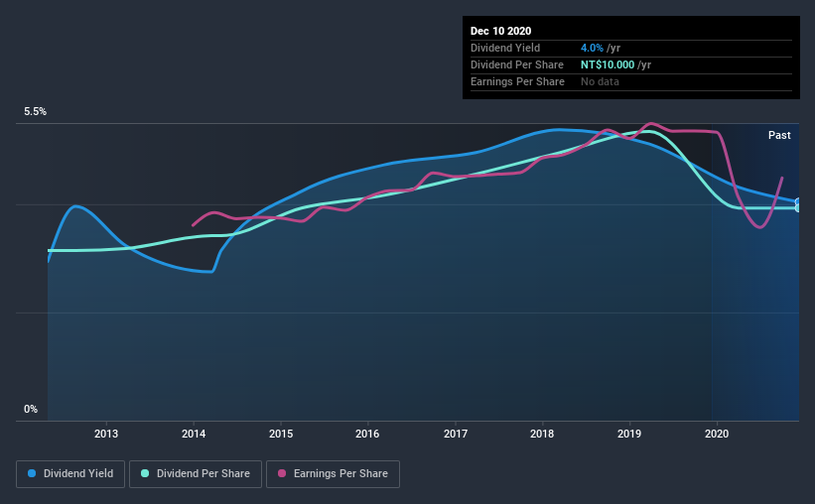Click the 4.0% dividend yield value
Viewport: 815px width, 504px height.
point(592,48)
